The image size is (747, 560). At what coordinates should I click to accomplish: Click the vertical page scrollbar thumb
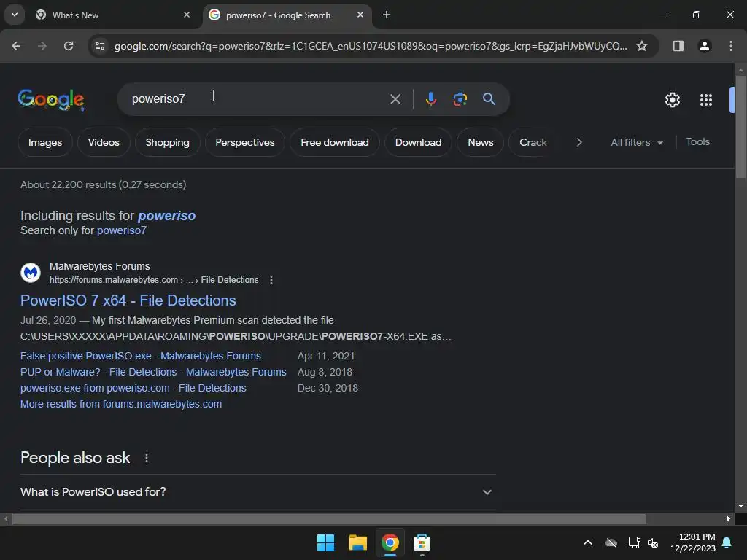click(740, 126)
